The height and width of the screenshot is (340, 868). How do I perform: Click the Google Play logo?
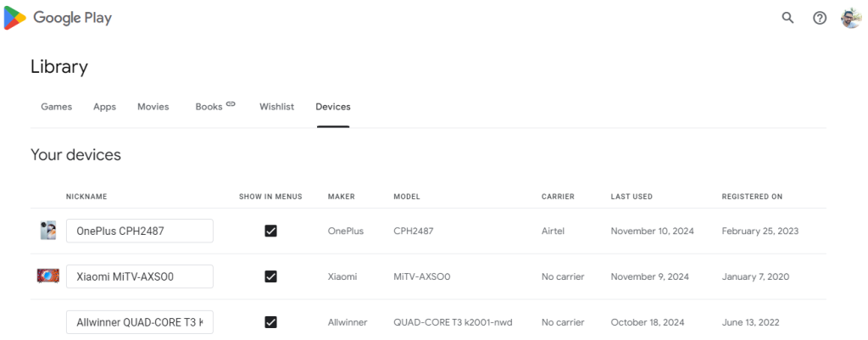click(x=15, y=18)
